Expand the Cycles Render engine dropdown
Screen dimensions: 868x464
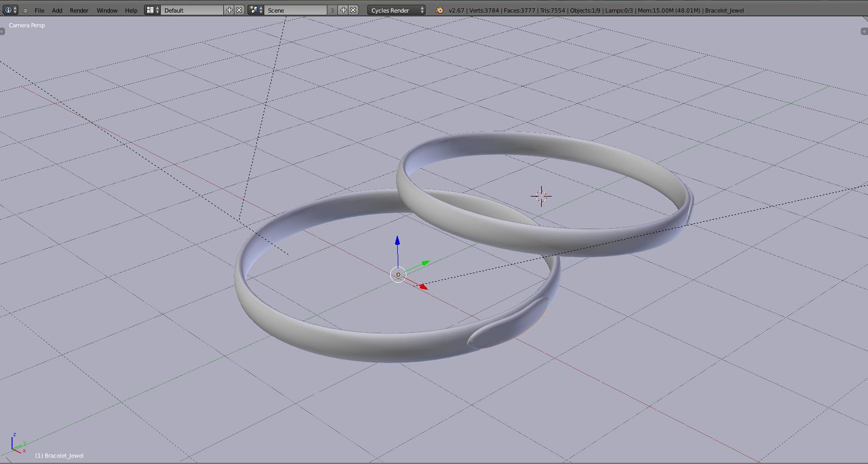coord(397,10)
